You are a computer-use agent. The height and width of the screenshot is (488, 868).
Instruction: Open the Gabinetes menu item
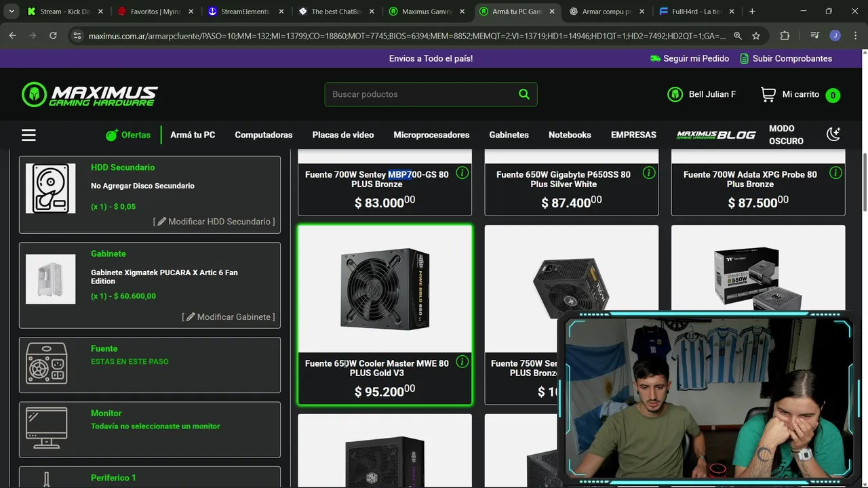pyautogui.click(x=509, y=135)
